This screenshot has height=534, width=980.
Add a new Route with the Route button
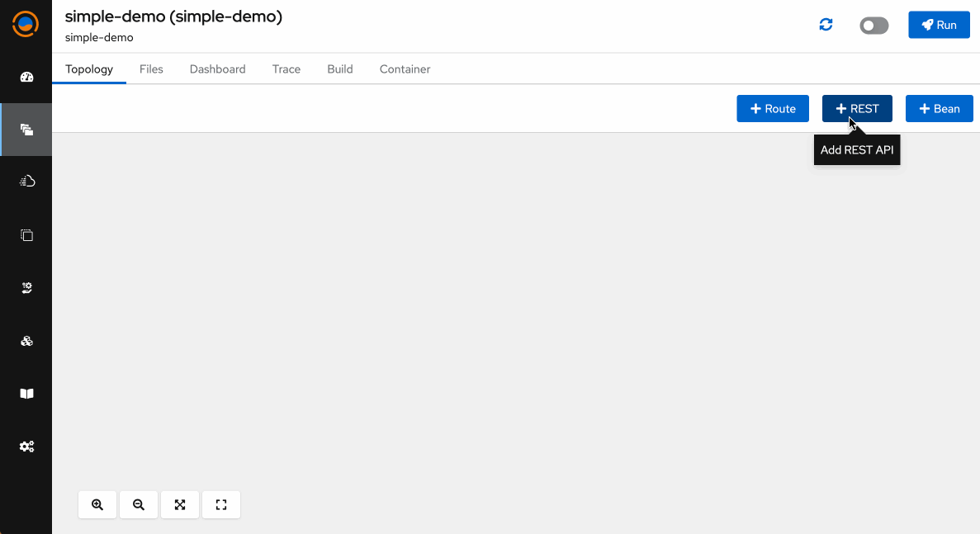point(772,108)
